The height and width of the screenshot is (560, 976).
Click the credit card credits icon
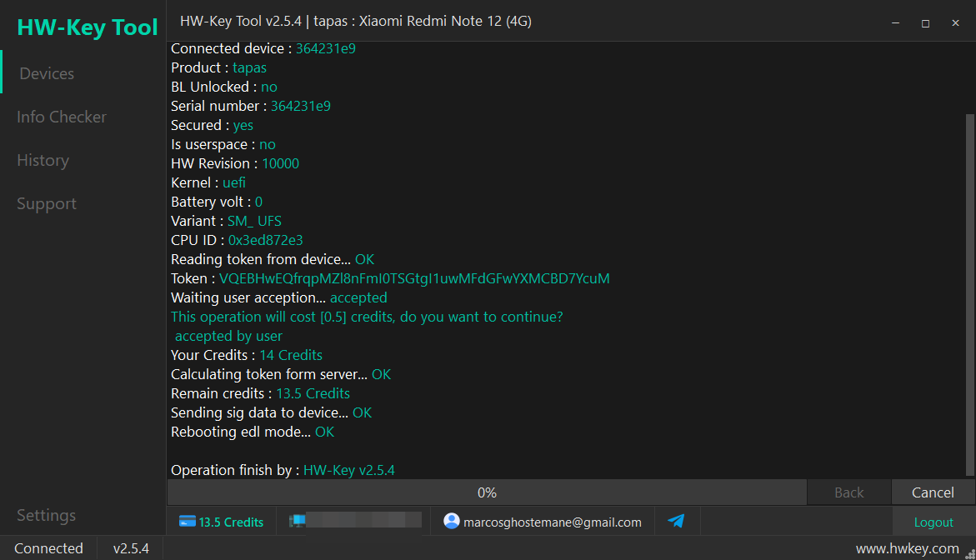(187, 522)
